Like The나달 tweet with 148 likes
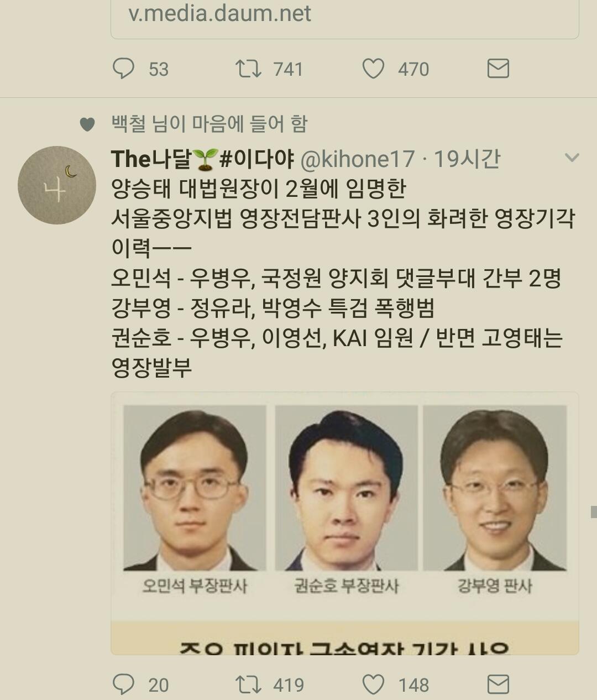 (373, 685)
